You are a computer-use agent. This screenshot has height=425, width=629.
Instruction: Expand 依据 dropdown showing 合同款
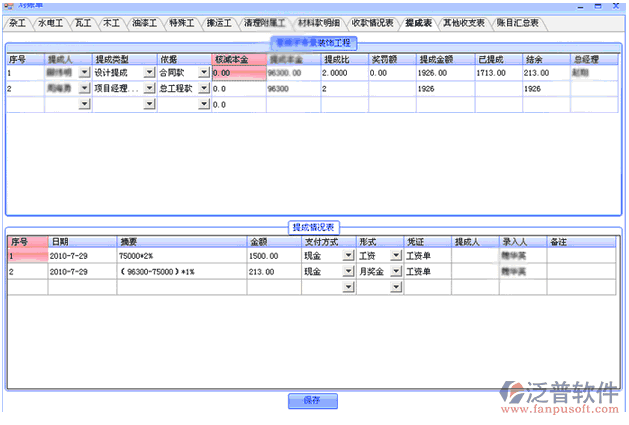[204, 73]
